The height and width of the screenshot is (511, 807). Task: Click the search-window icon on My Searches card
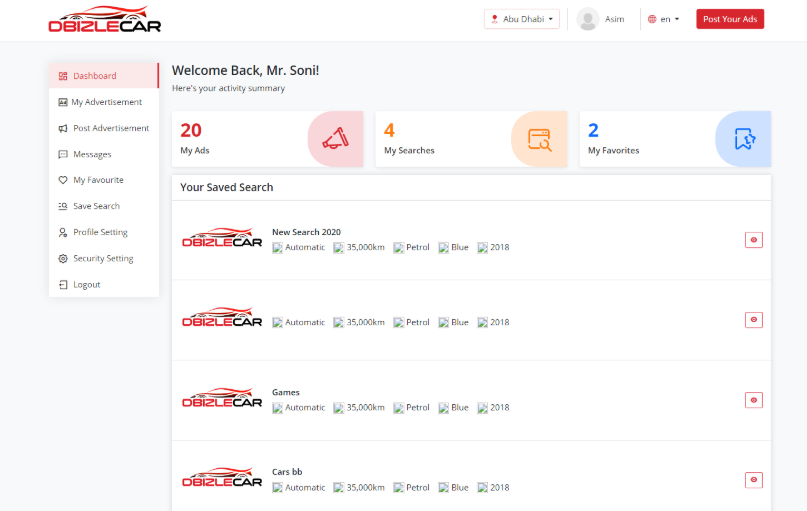[x=539, y=139]
